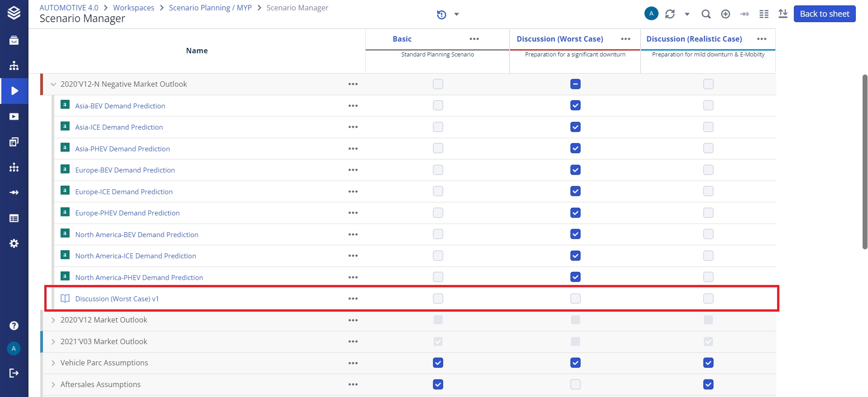This screenshot has width=868, height=397.
Task: Open the search magnifier icon
Action: pyautogui.click(x=706, y=14)
